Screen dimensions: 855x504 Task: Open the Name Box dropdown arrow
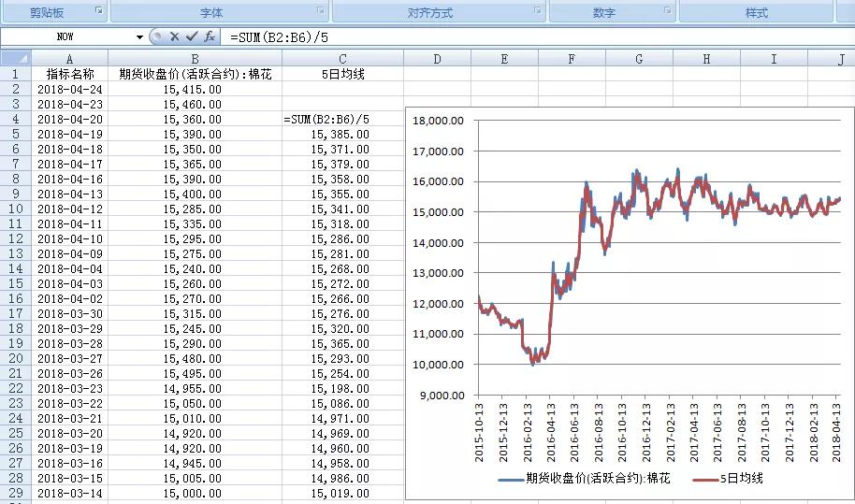tap(139, 37)
